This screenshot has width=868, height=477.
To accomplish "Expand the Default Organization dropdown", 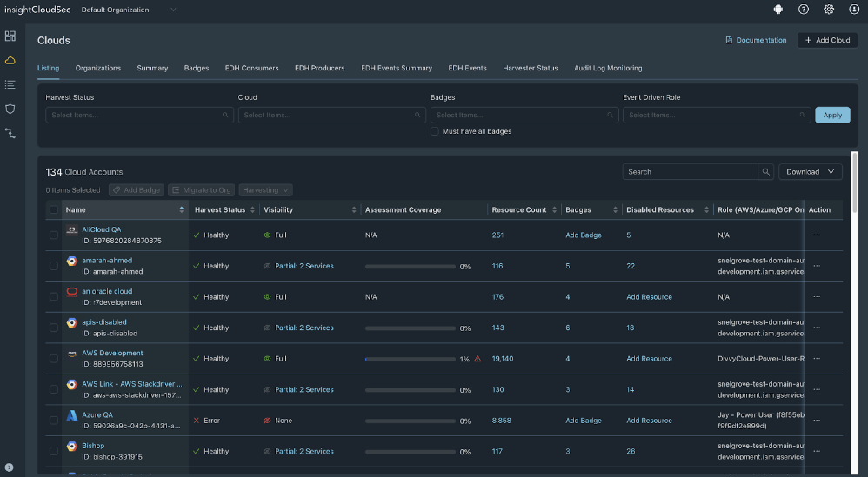I will pyautogui.click(x=128, y=10).
